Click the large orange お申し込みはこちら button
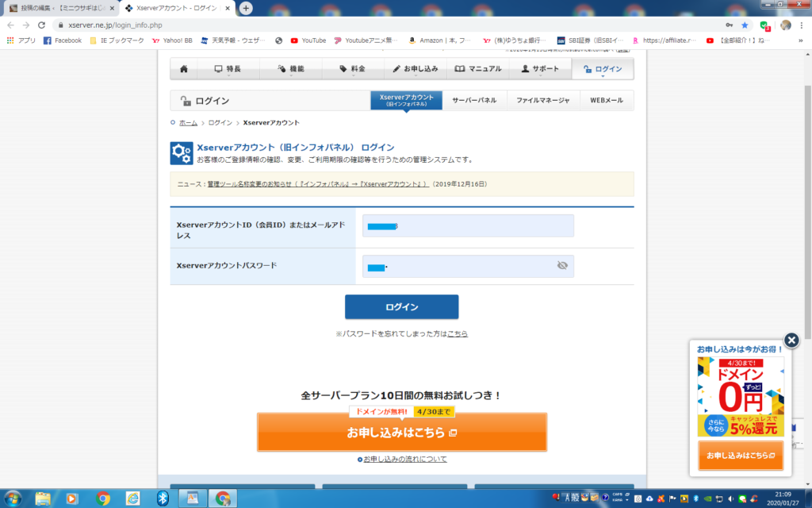The width and height of the screenshot is (812, 508). coord(401,433)
